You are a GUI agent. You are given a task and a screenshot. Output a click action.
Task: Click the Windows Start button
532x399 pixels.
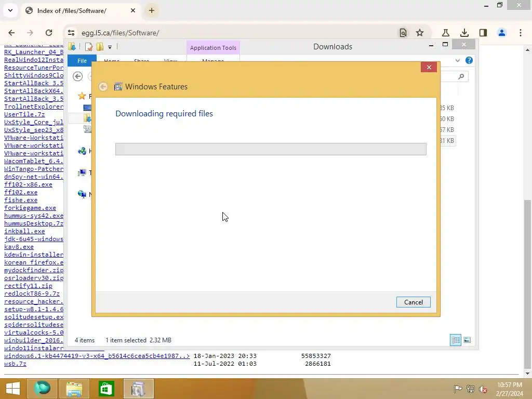coord(12,389)
